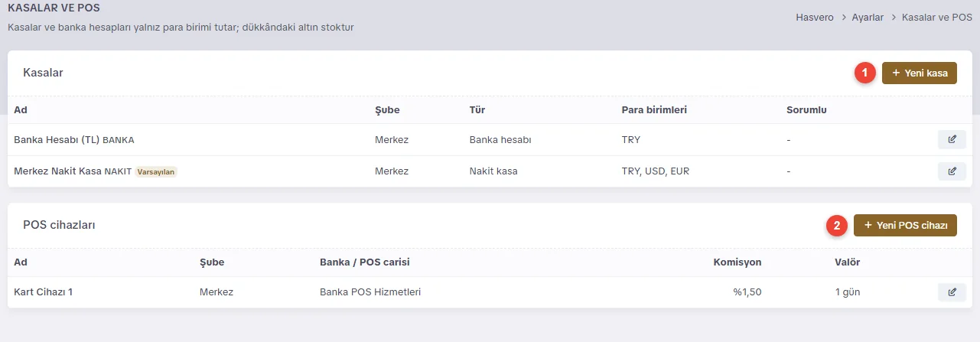Click the Valör column header
Image resolution: width=980 pixels, height=342 pixels.
point(848,262)
